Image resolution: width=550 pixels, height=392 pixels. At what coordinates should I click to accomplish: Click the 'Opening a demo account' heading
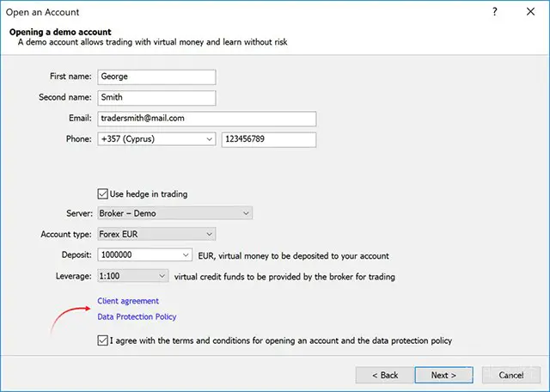point(60,32)
